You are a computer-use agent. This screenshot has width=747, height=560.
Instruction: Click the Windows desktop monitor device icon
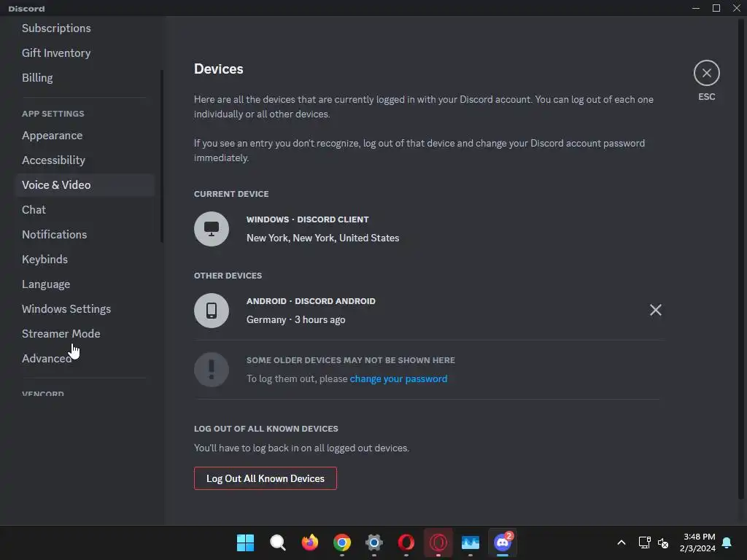point(212,228)
